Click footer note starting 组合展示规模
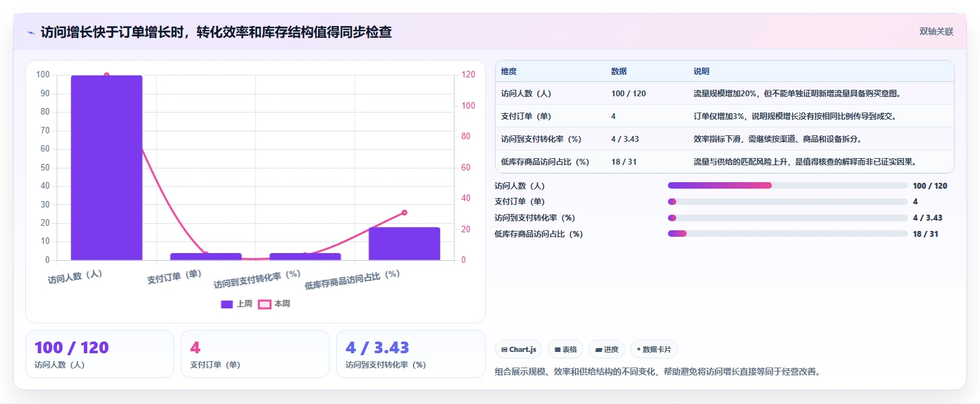This screenshot has width=980, height=404. [x=657, y=372]
